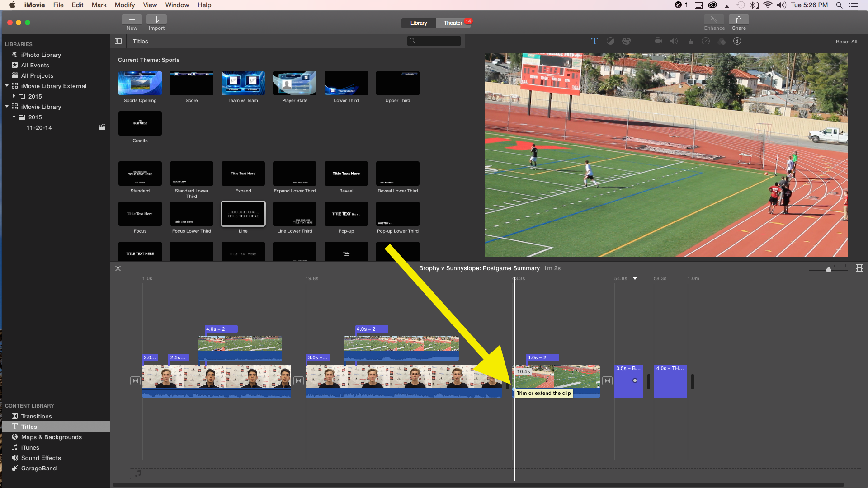Select the Sports Opening title thumbnail
Screen dimensions: 868x488
140,84
